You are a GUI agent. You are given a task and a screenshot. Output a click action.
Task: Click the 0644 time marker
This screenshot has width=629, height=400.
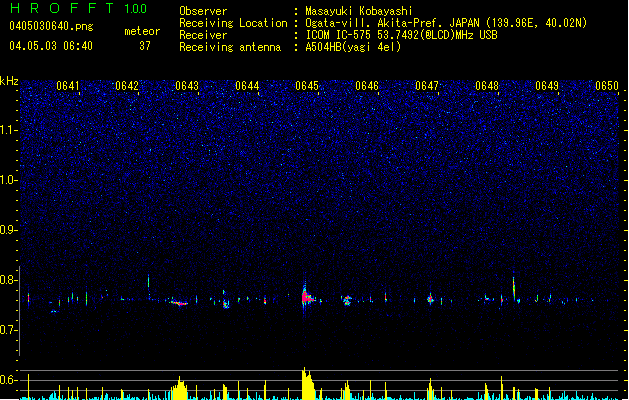pyautogui.click(x=247, y=86)
